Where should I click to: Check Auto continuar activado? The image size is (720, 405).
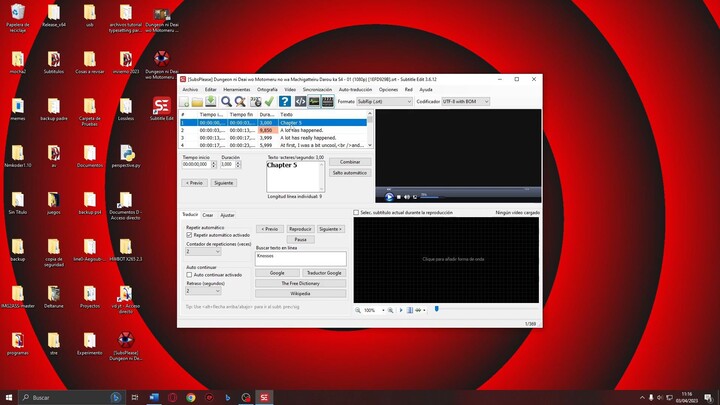[189, 274]
